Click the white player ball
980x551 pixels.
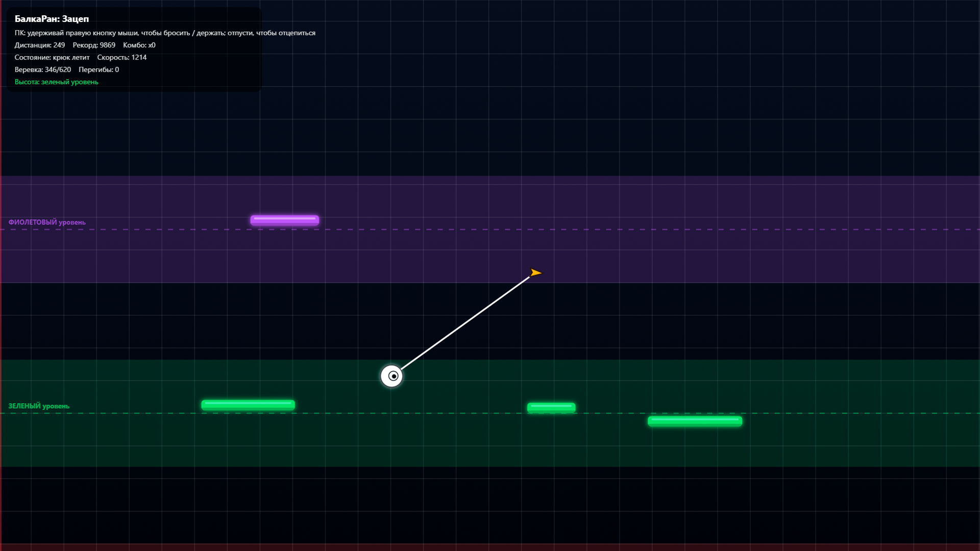[x=391, y=376]
